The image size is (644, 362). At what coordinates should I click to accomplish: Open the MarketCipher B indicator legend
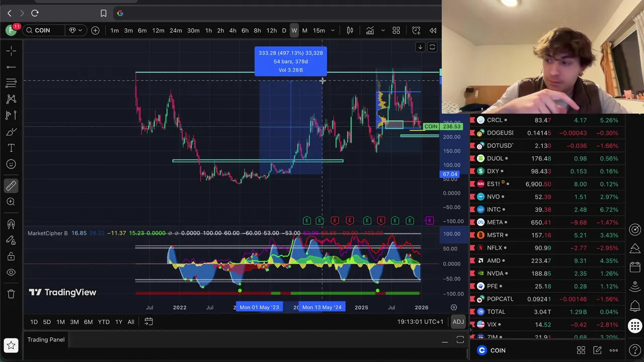(x=47, y=233)
